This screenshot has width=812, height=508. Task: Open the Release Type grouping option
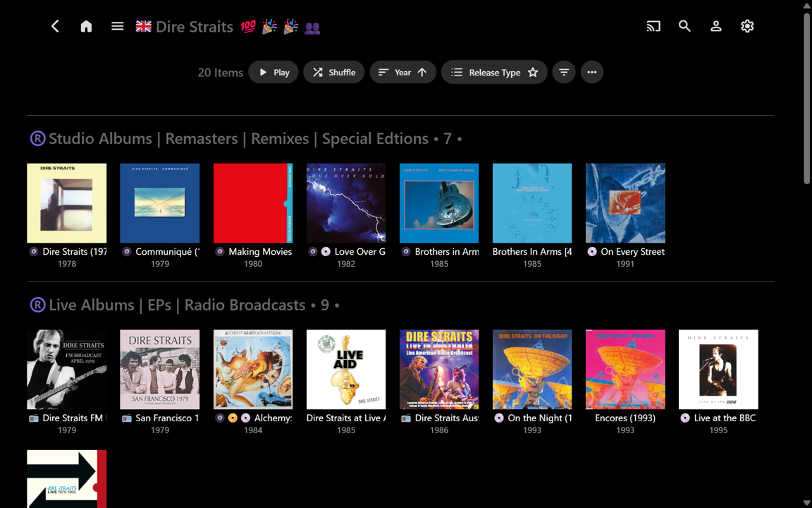click(x=494, y=72)
